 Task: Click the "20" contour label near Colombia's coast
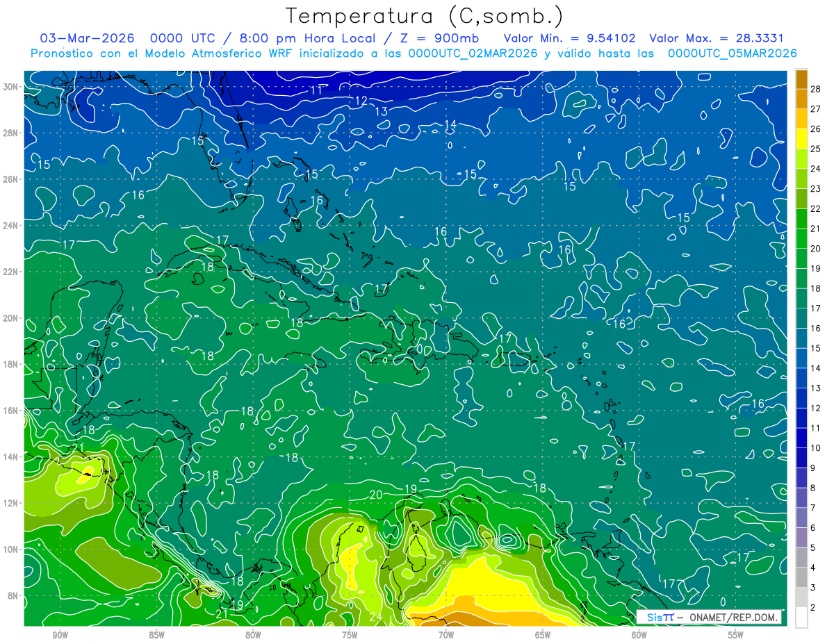[376, 495]
